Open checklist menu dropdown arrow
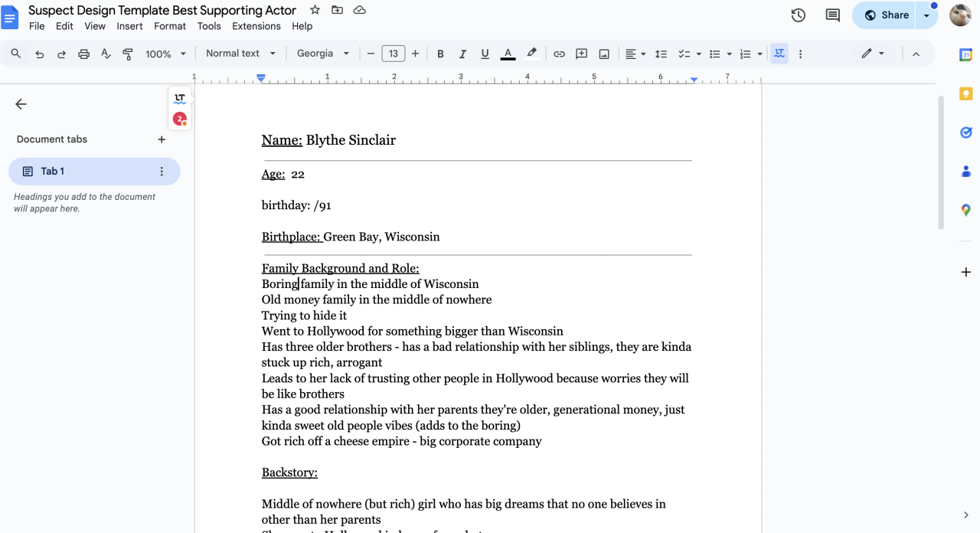Image resolution: width=980 pixels, height=533 pixels. 699,54
